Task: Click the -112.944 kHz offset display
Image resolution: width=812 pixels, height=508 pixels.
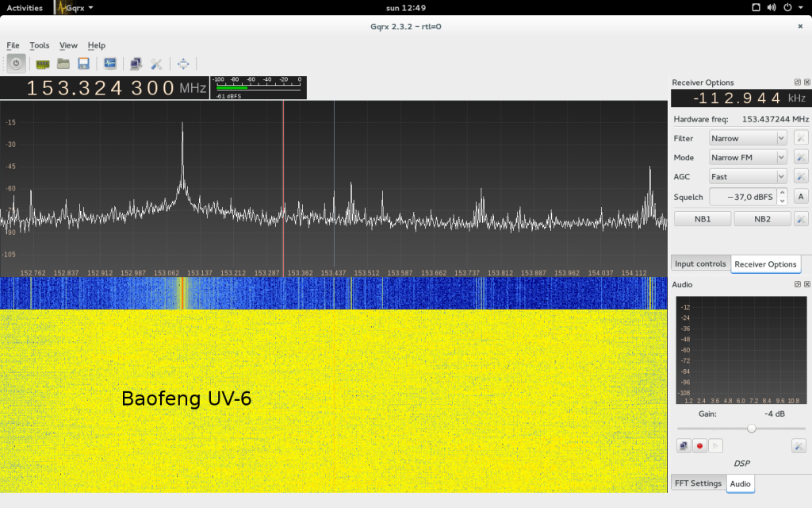Action: pos(741,98)
